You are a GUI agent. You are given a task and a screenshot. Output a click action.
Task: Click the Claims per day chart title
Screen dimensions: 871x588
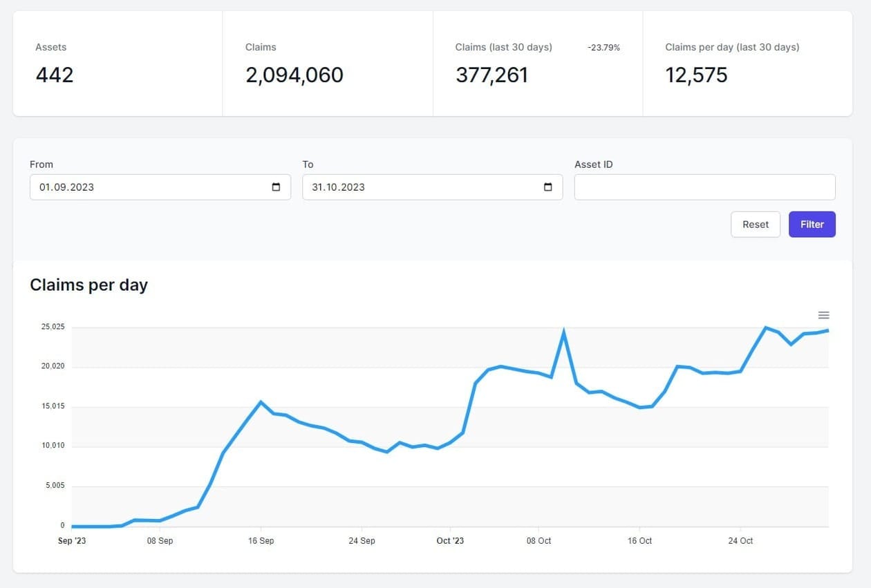pos(88,285)
